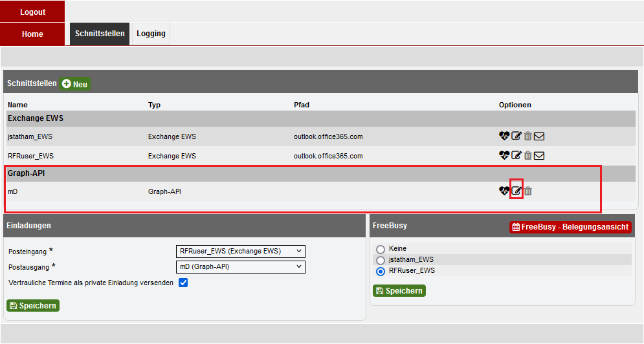Save Einladungen settings with Speichern
This screenshot has width=644, height=344.
[33, 305]
